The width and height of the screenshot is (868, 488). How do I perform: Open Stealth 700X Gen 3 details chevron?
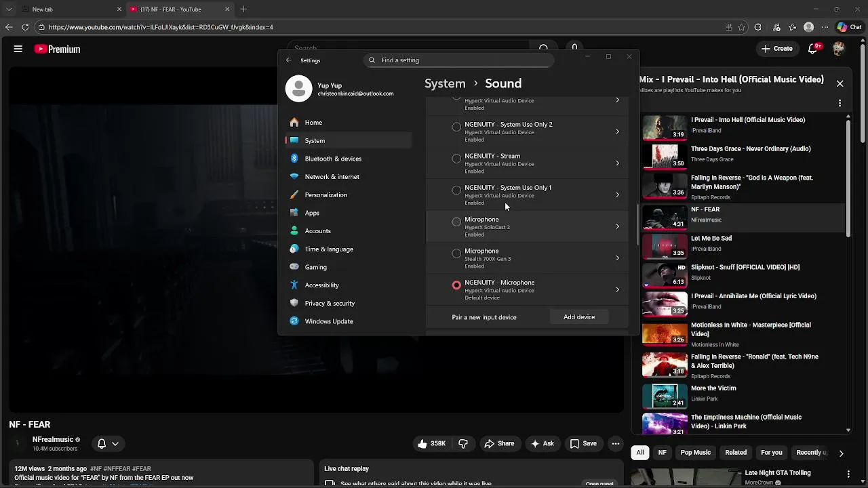tap(617, 258)
